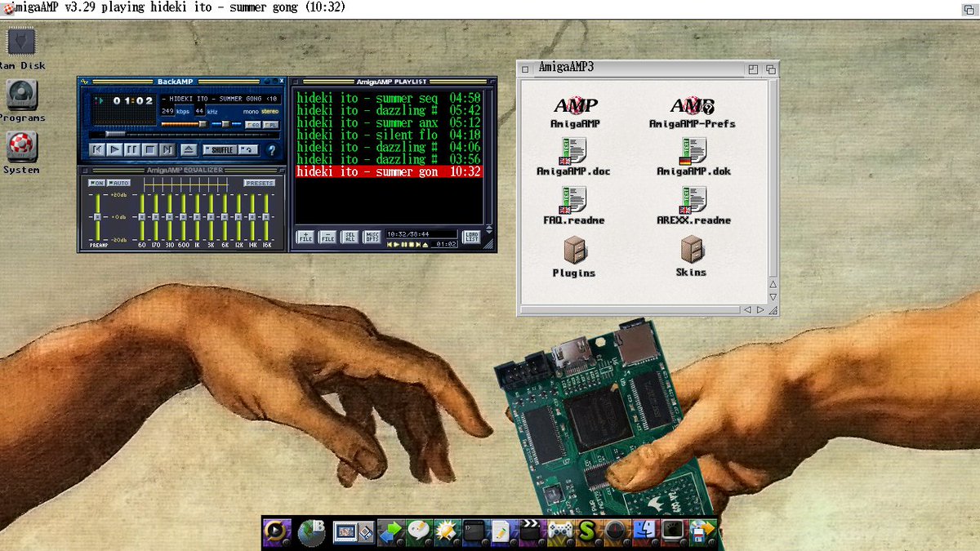Image resolution: width=980 pixels, height=551 pixels.
Task: Toggle the equalizer ON button
Action: [x=96, y=183]
